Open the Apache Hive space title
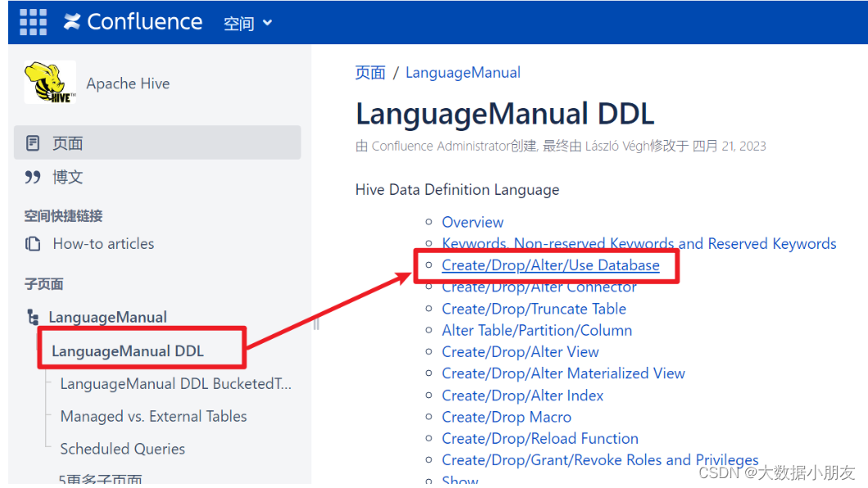 pyautogui.click(x=128, y=84)
